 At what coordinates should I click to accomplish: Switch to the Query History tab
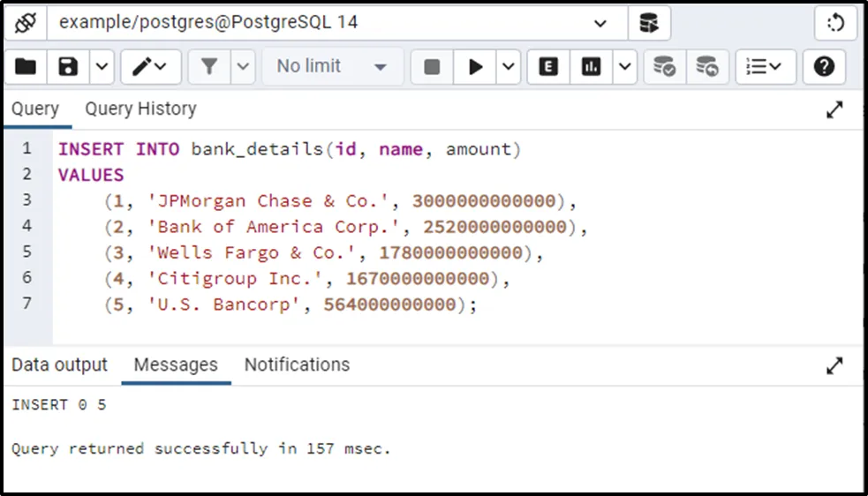pos(140,109)
